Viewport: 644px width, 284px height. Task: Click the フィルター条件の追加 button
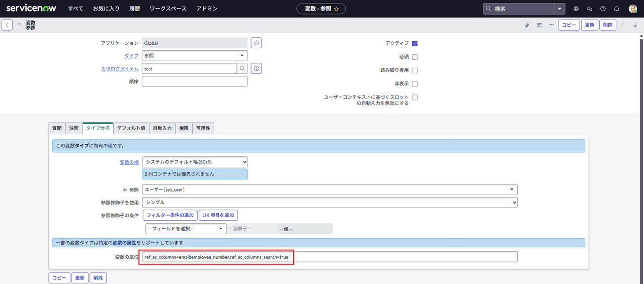(x=170, y=215)
